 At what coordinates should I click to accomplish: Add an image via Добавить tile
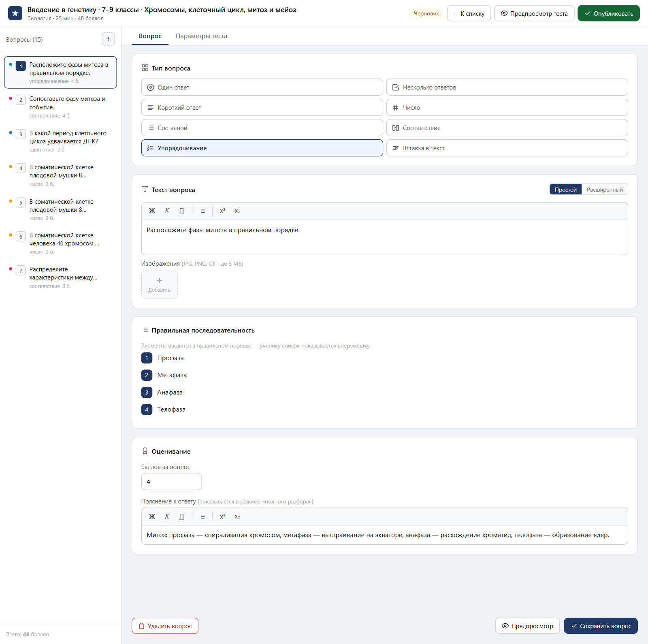click(159, 285)
